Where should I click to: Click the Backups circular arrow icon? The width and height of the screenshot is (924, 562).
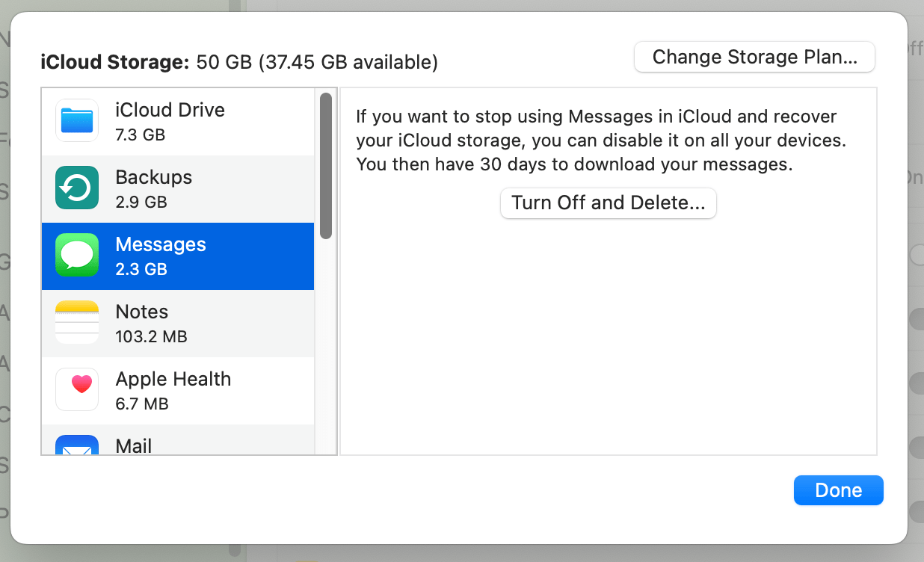77,188
